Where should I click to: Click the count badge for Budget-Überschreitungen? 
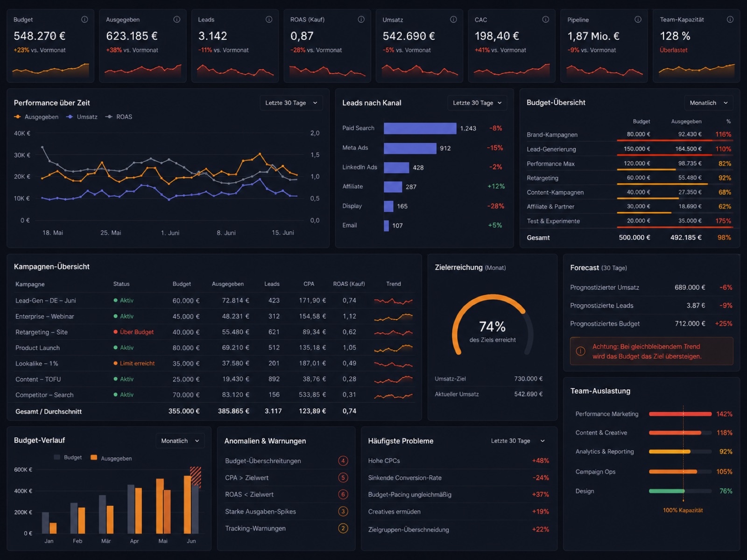343,461
